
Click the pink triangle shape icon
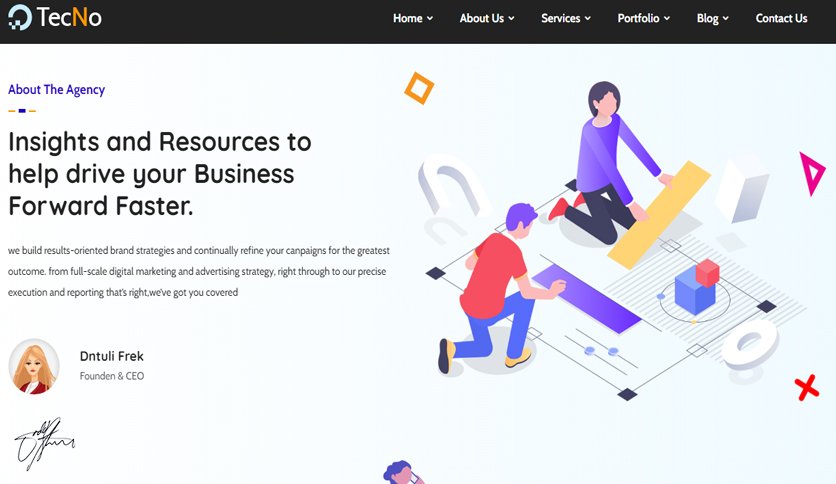tap(812, 174)
